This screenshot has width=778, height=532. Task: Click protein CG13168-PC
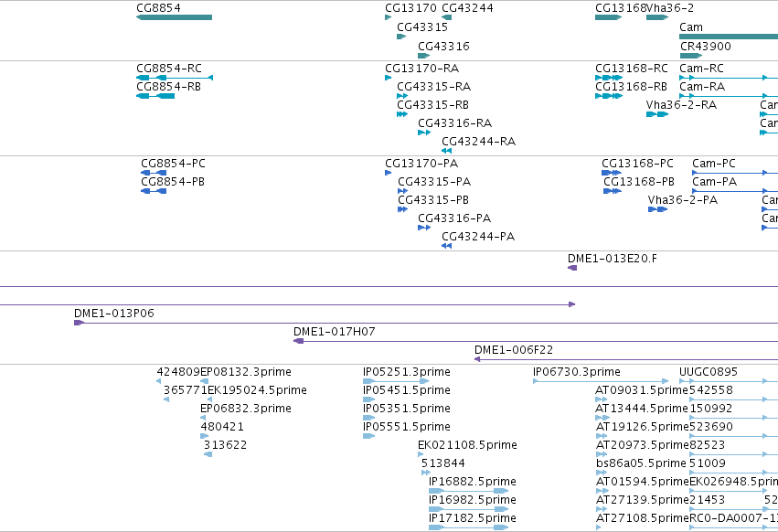pyautogui.click(x=612, y=173)
